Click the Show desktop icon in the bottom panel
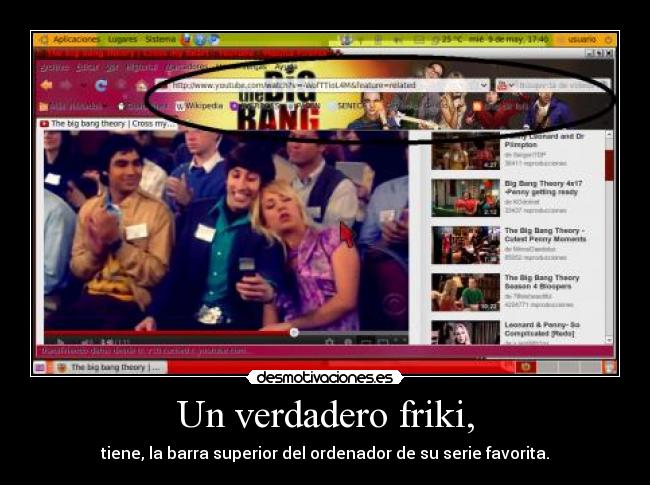The height and width of the screenshot is (485, 650). tap(39, 367)
